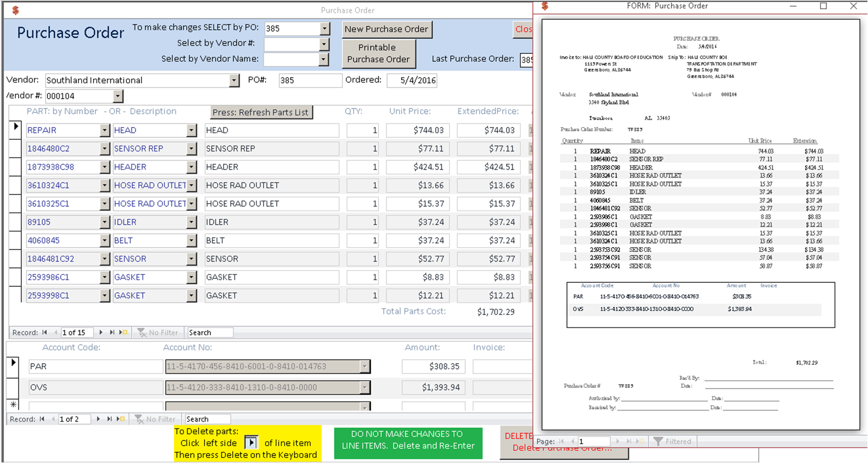Click the new-row asterisk selector in accounts list

(14, 405)
